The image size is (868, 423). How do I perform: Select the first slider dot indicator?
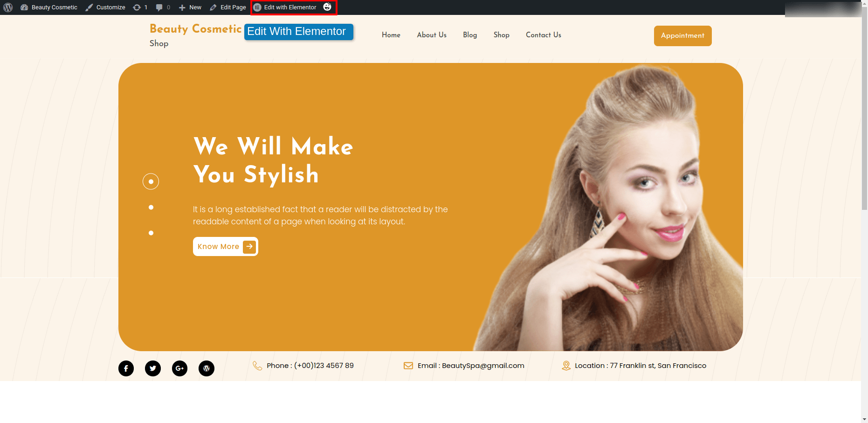click(x=151, y=181)
